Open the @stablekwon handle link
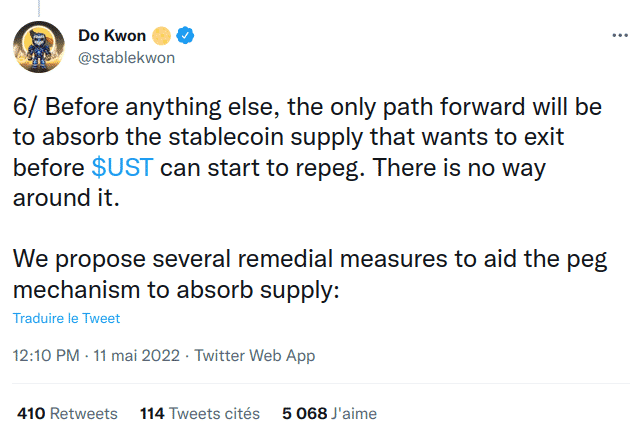 pos(127,58)
